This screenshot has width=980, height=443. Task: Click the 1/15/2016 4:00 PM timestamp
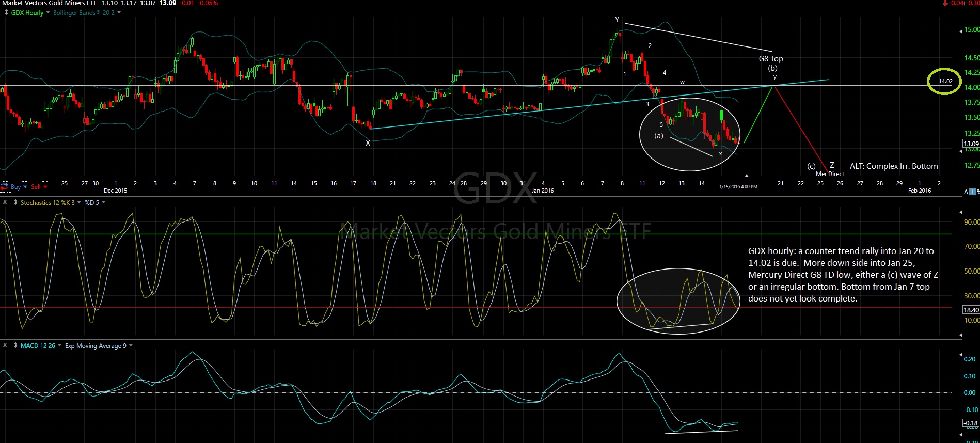pyautogui.click(x=738, y=187)
